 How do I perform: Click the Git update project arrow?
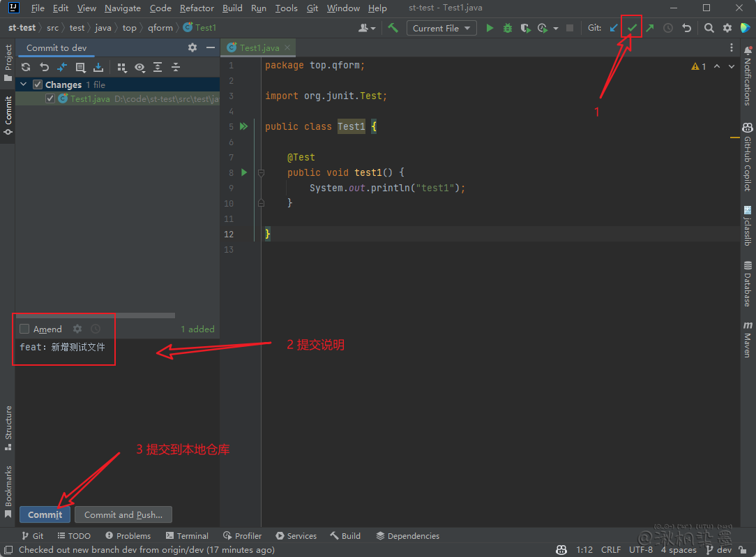pos(614,28)
